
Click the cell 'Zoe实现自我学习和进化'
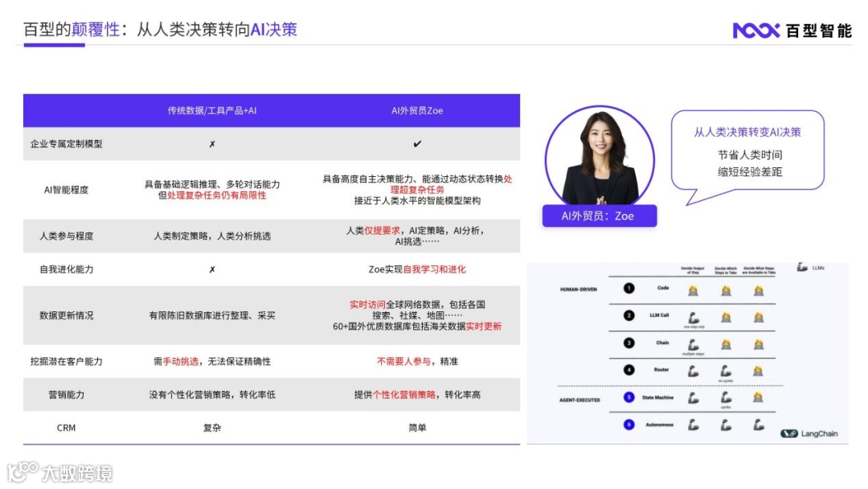click(417, 269)
